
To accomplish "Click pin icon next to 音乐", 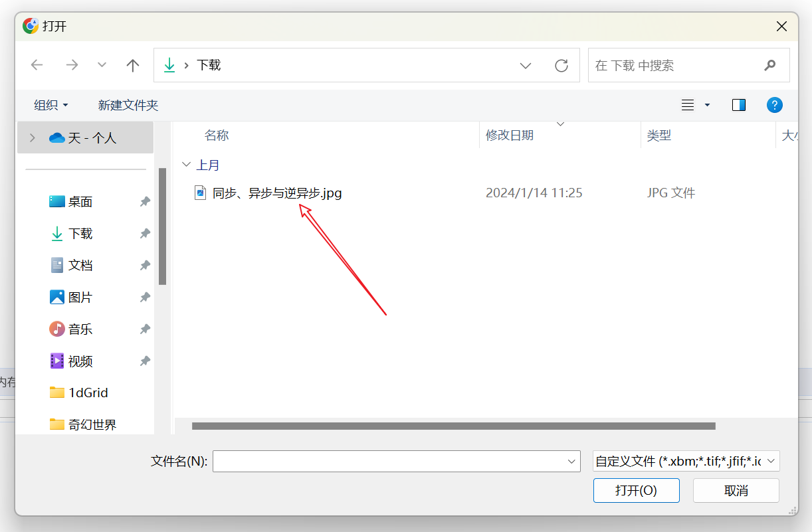I will coord(145,329).
